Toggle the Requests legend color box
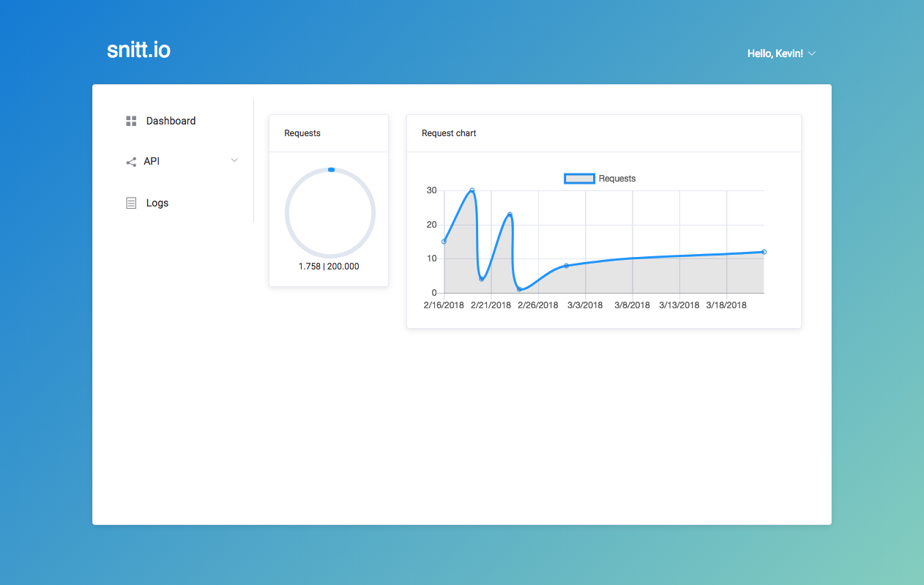Image resolution: width=924 pixels, height=585 pixels. pyautogui.click(x=579, y=179)
